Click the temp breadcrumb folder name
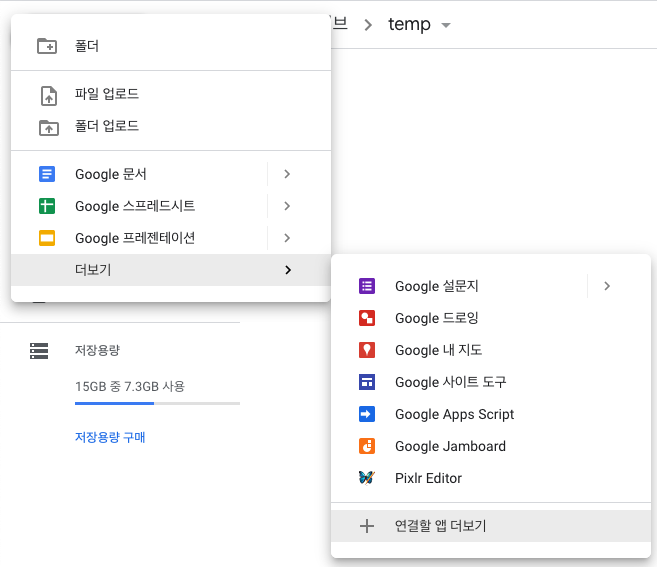This screenshot has width=657, height=567. (x=409, y=24)
